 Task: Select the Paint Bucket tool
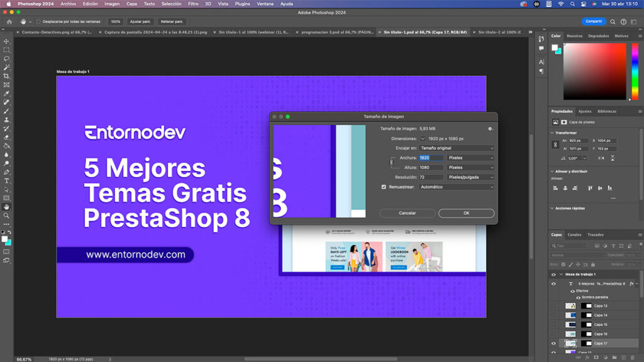(6, 146)
